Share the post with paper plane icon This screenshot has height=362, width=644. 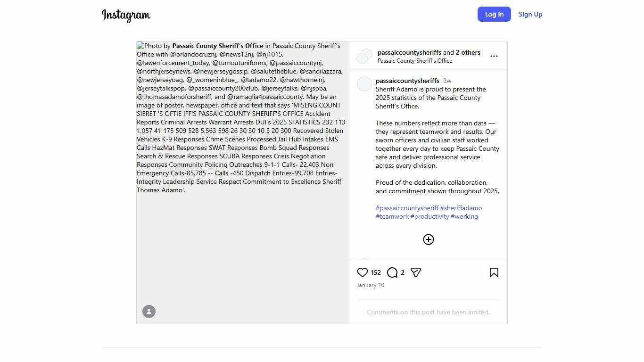click(415, 272)
